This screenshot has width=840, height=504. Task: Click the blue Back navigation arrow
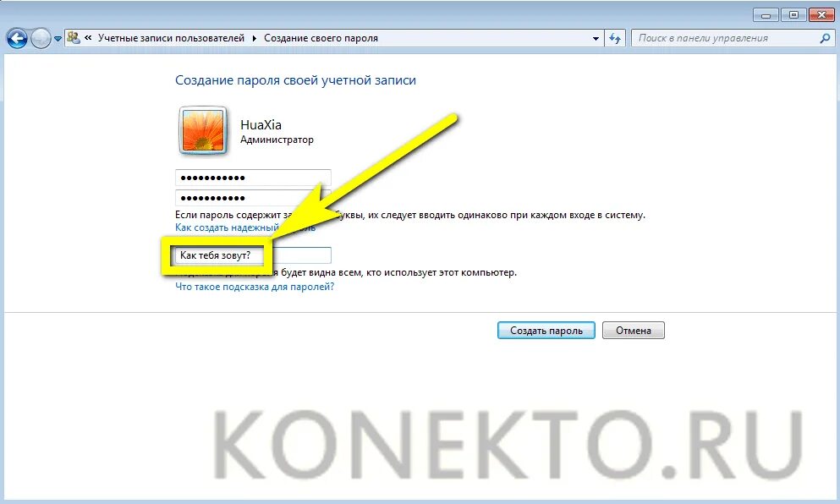(17, 39)
